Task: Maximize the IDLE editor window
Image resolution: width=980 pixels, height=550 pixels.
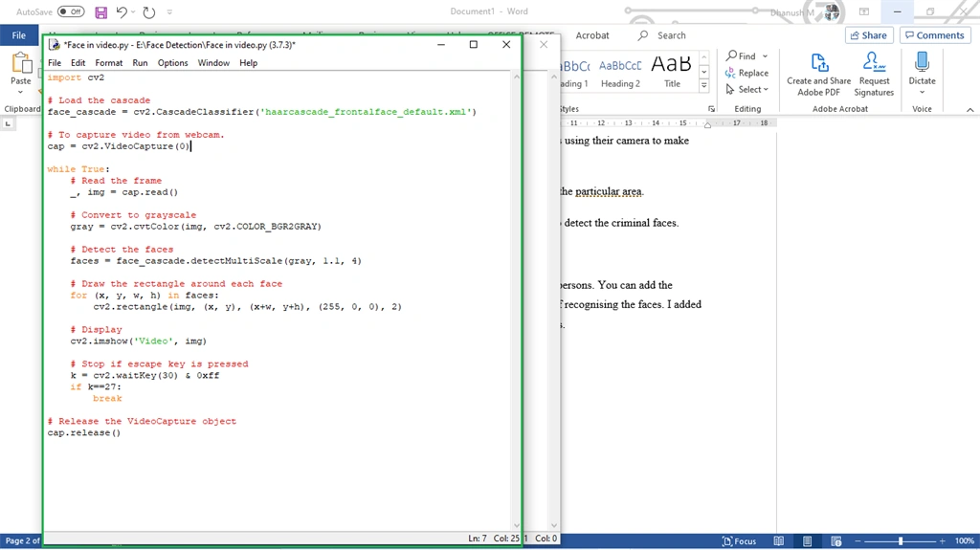Action: (473, 44)
